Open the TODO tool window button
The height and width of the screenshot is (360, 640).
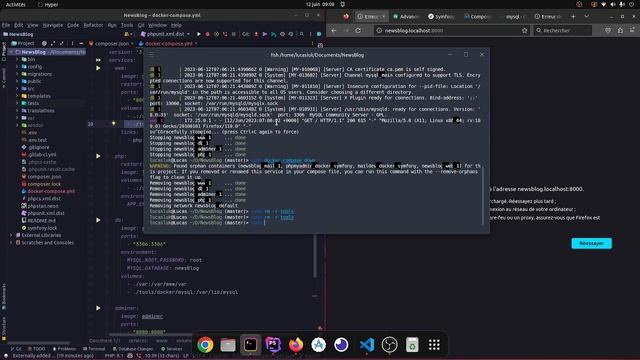37,349
